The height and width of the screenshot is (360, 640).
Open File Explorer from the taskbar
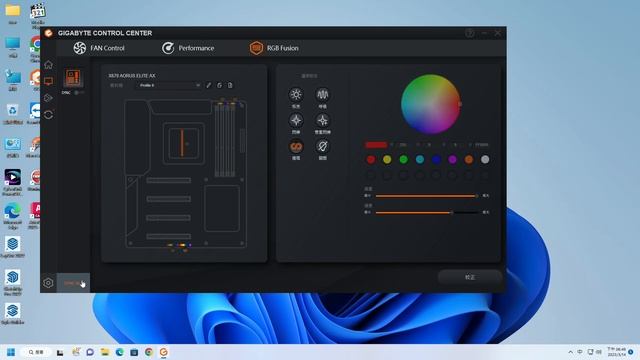[x=104, y=352]
